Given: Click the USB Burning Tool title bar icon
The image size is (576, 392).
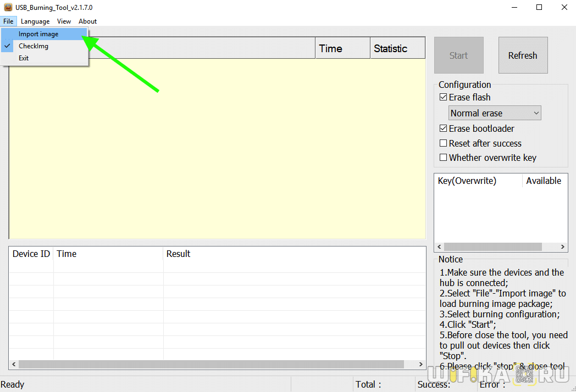Looking at the screenshot, I should tap(8, 8).
